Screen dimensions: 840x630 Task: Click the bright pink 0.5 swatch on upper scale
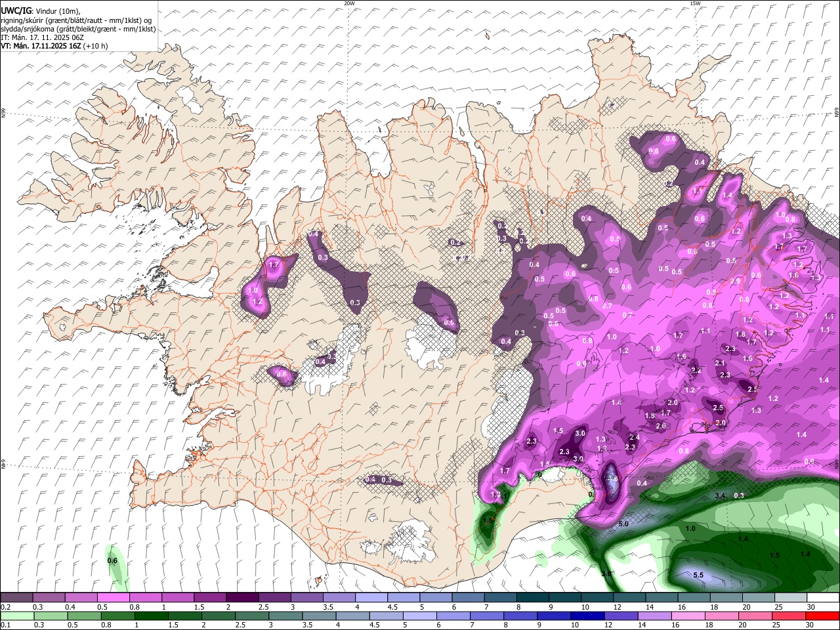click(x=113, y=598)
